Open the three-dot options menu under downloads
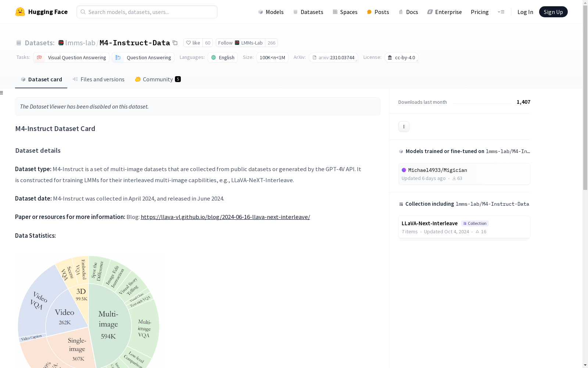588x368 pixels. [404, 127]
